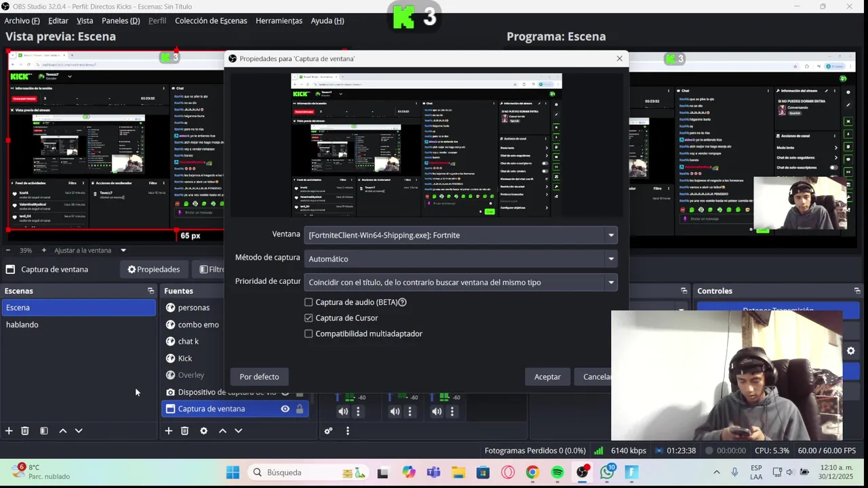Click the taskbar Búsqueda search box
This screenshot has width=868, height=488.
308,472
